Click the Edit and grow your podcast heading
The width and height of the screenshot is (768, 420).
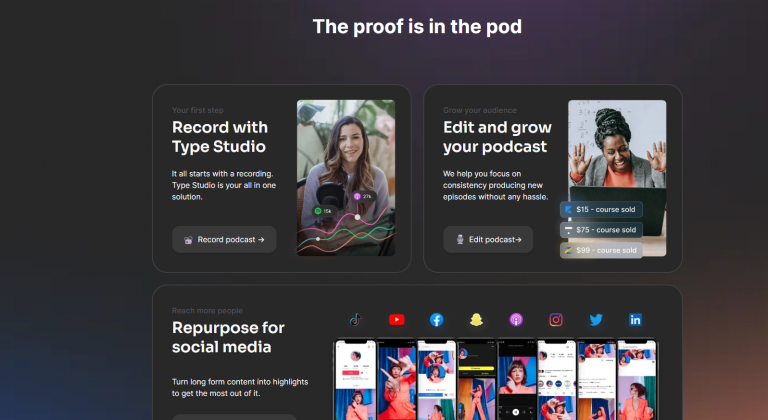coord(495,137)
